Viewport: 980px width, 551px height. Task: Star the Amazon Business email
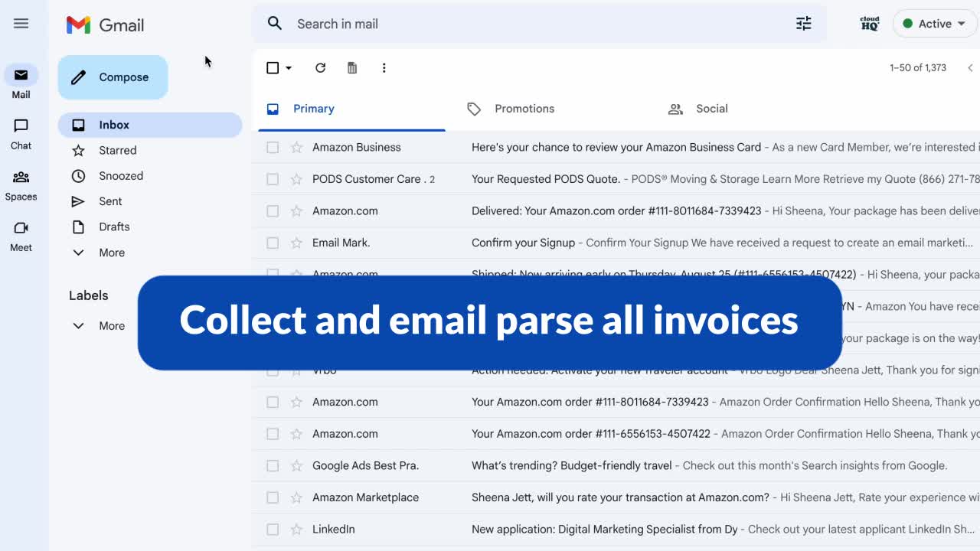296,147
